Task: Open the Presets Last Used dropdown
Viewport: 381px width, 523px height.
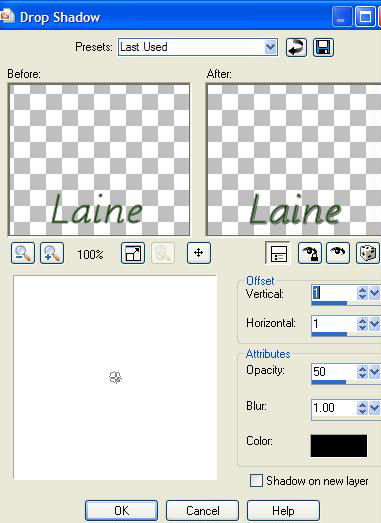Action: click(271, 47)
